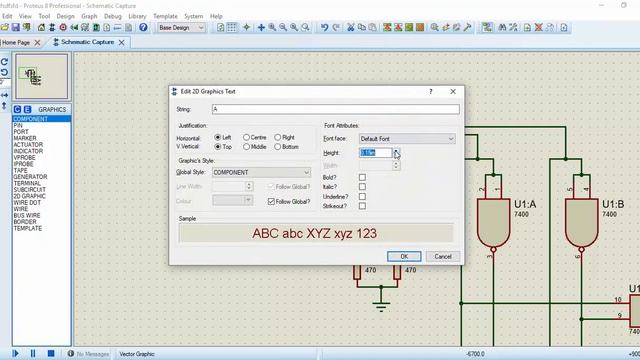640x360 pixels.
Task: Click the Rotate Clockwise sidebar icon
Action: pyautogui.click(x=4, y=62)
